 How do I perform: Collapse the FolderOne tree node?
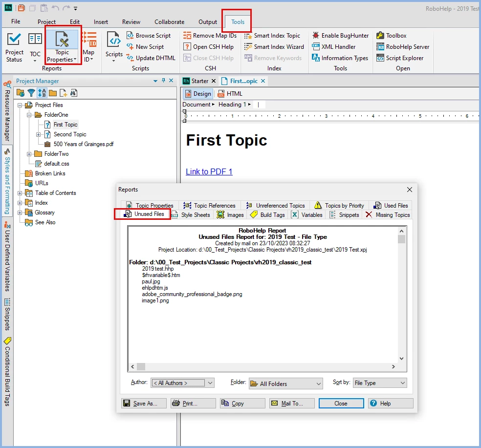point(29,115)
